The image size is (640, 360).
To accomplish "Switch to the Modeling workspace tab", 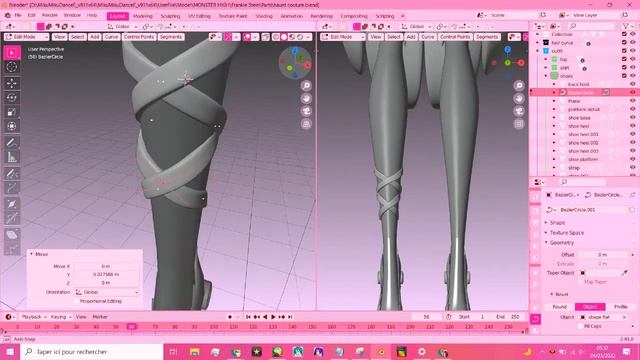I will tap(143, 16).
